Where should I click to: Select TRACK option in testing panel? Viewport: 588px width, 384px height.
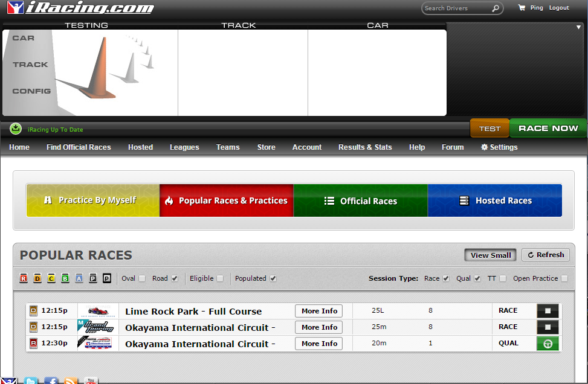click(x=30, y=65)
